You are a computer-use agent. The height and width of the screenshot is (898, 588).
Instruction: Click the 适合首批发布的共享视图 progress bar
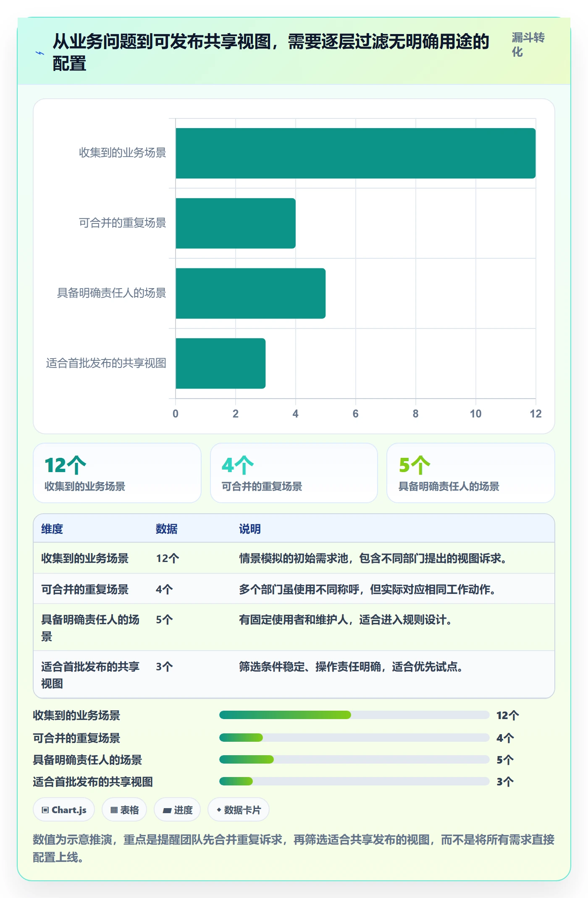pos(354,781)
